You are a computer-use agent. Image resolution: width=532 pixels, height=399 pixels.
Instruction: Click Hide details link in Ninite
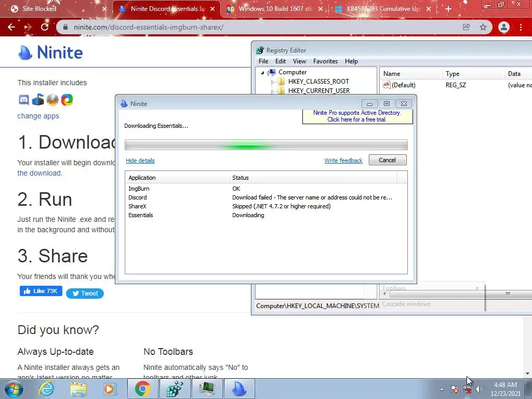pos(140,161)
